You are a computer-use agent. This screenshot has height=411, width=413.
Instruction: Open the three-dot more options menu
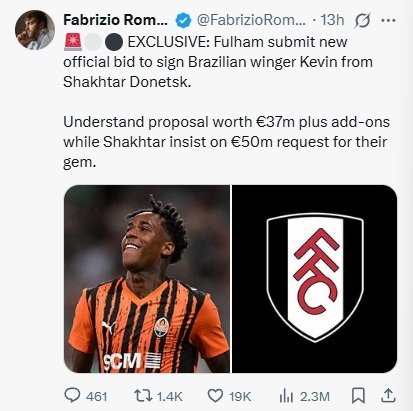(x=388, y=20)
